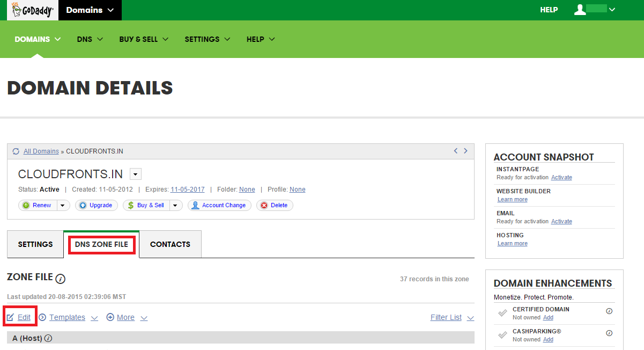This screenshot has width=644, height=350.
Task: Click the Upgrade button
Action: 97,205
